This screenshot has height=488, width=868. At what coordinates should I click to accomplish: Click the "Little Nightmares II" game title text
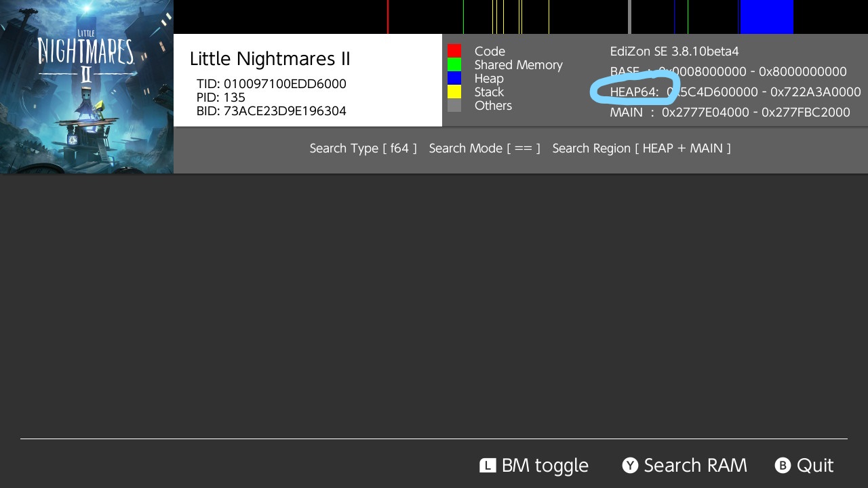(270, 59)
